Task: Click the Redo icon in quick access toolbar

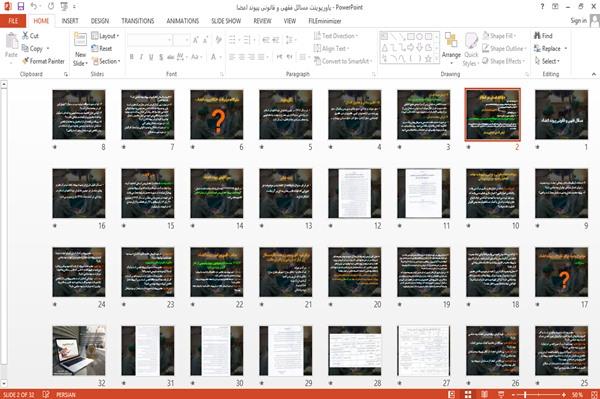Action: (x=51, y=7)
